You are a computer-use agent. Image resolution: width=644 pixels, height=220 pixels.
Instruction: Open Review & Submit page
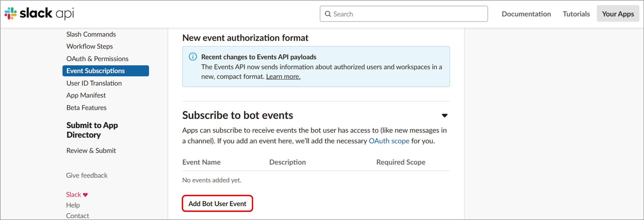[91, 151]
